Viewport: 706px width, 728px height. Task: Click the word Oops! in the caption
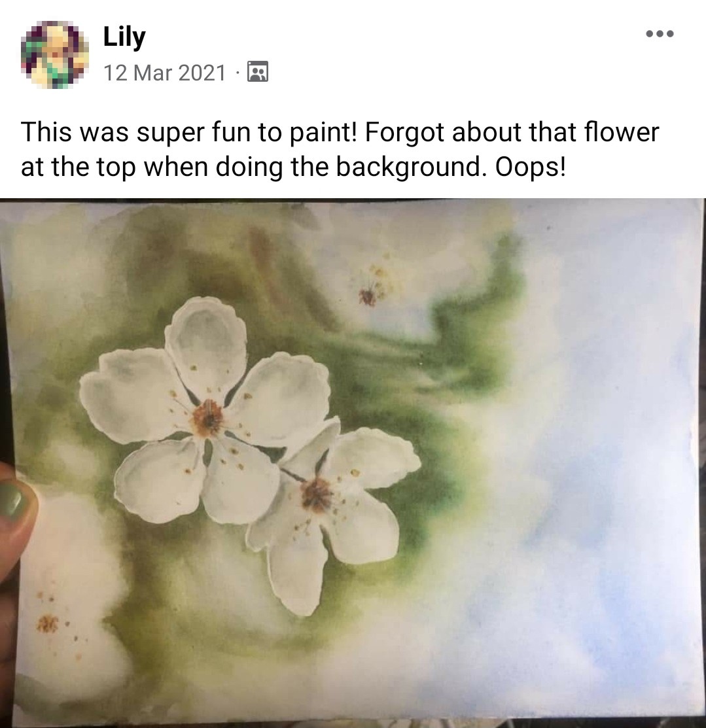pyautogui.click(x=531, y=167)
